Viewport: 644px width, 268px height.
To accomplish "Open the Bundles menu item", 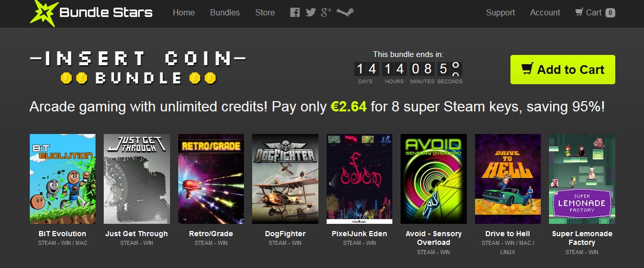I will [x=225, y=12].
